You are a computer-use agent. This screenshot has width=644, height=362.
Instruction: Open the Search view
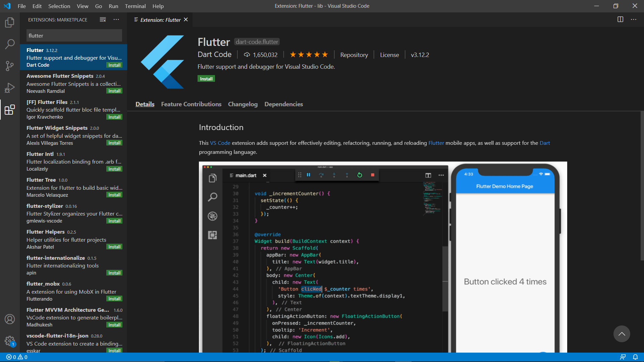pyautogui.click(x=10, y=44)
